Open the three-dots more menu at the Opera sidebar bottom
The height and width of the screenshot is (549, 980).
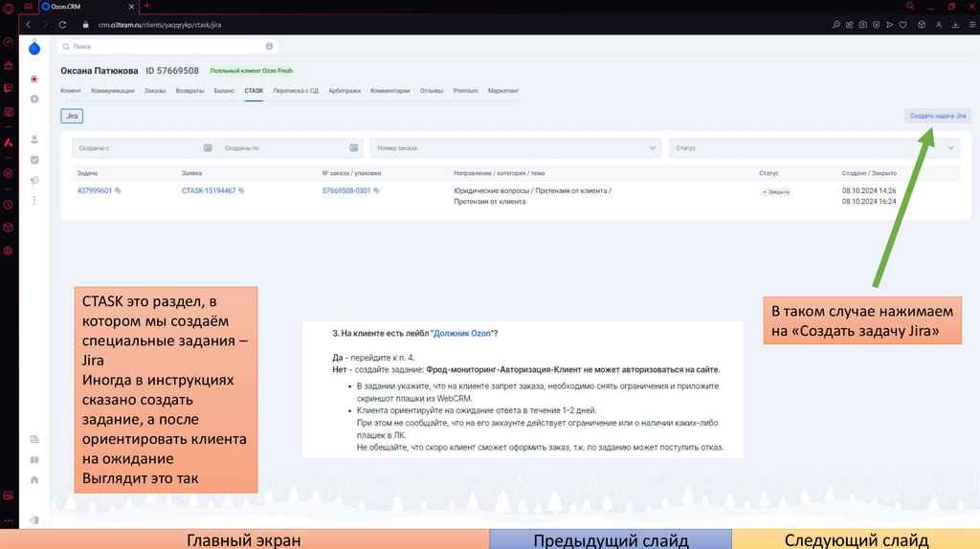point(8,520)
